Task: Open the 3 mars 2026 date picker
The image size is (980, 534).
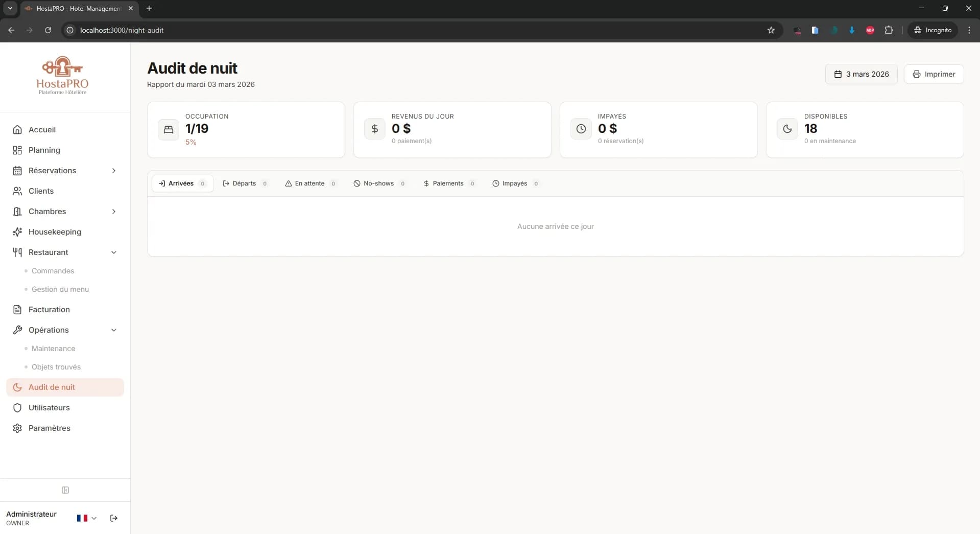Action: [861, 74]
